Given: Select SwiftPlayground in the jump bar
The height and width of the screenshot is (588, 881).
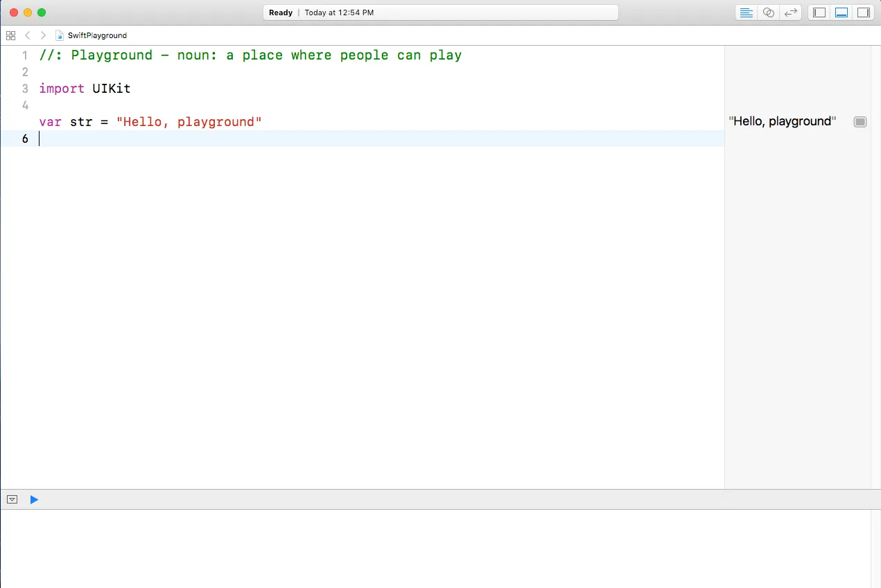Looking at the screenshot, I should (97, 35).
